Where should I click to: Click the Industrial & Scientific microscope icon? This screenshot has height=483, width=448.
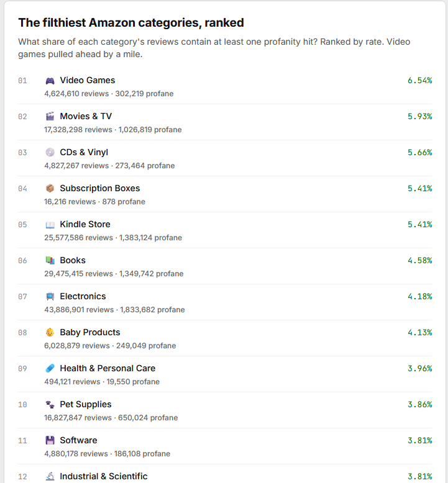coord(50,477)
